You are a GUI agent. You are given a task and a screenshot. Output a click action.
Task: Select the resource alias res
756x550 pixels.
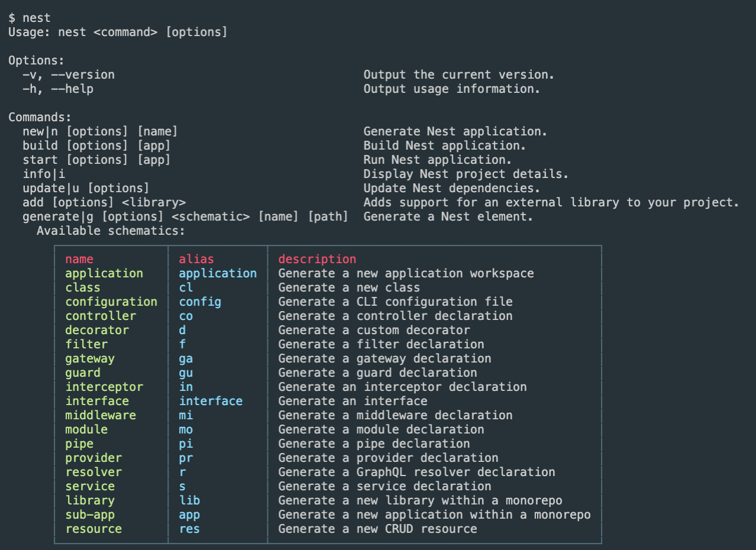pos(189,529)
